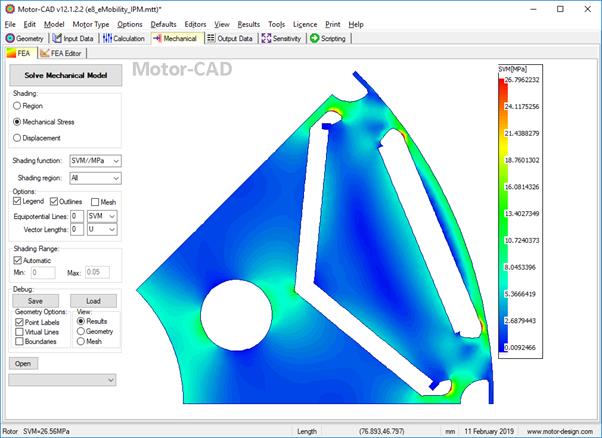Toggle the Outlines checkbox
Screen dimensions: 602x438
[54, 201]
